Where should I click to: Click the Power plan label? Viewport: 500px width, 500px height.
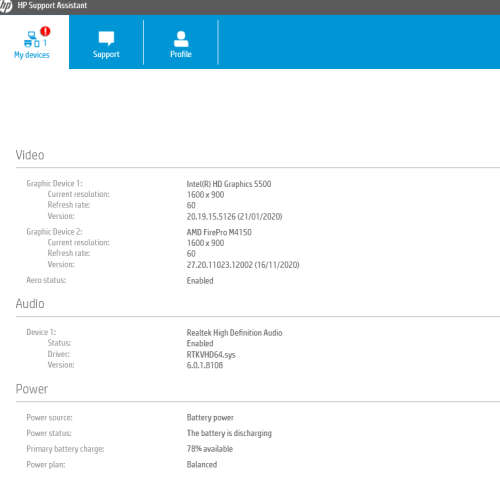click(46, 465)
